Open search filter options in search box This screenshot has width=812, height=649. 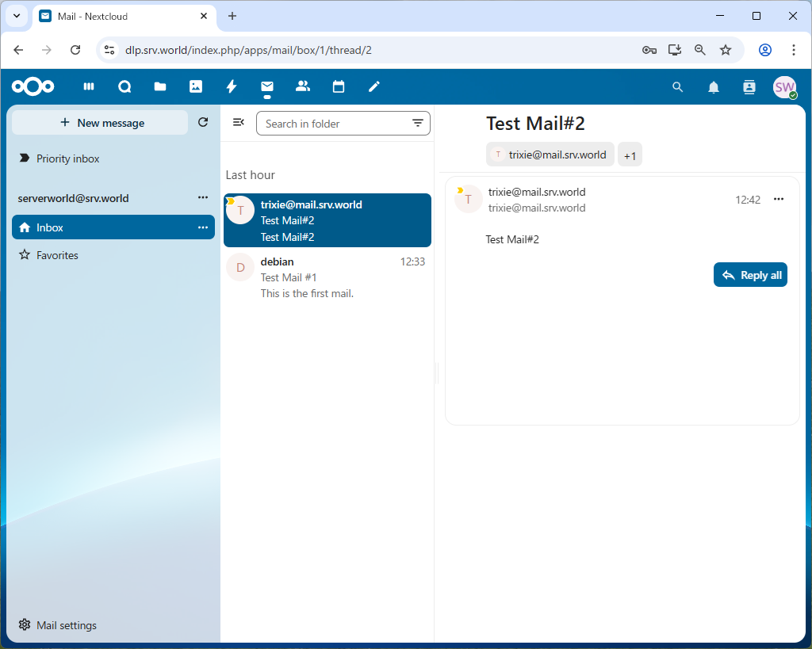417,124
